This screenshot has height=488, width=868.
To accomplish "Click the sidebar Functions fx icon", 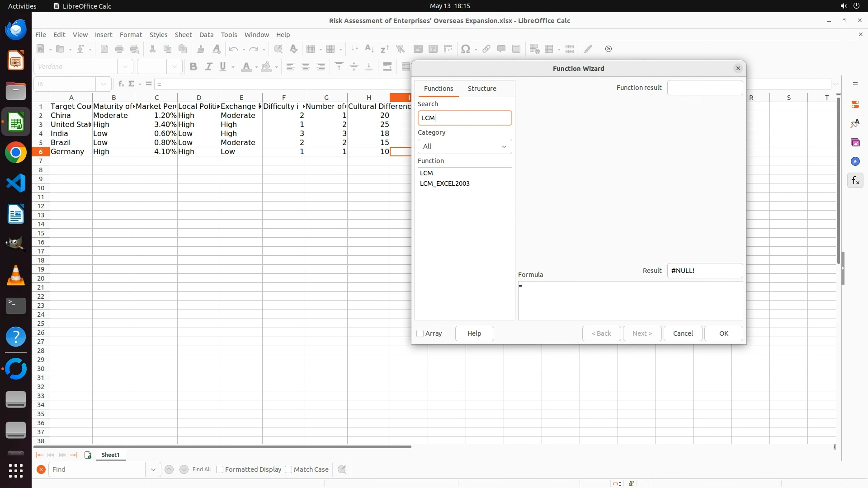I will pyautogui.click(x=855, y=181).
